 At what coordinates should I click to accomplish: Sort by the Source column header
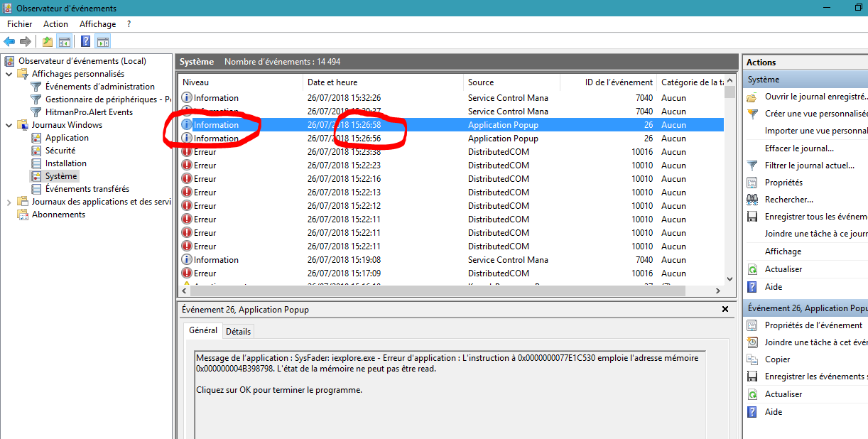coord(511,82)
